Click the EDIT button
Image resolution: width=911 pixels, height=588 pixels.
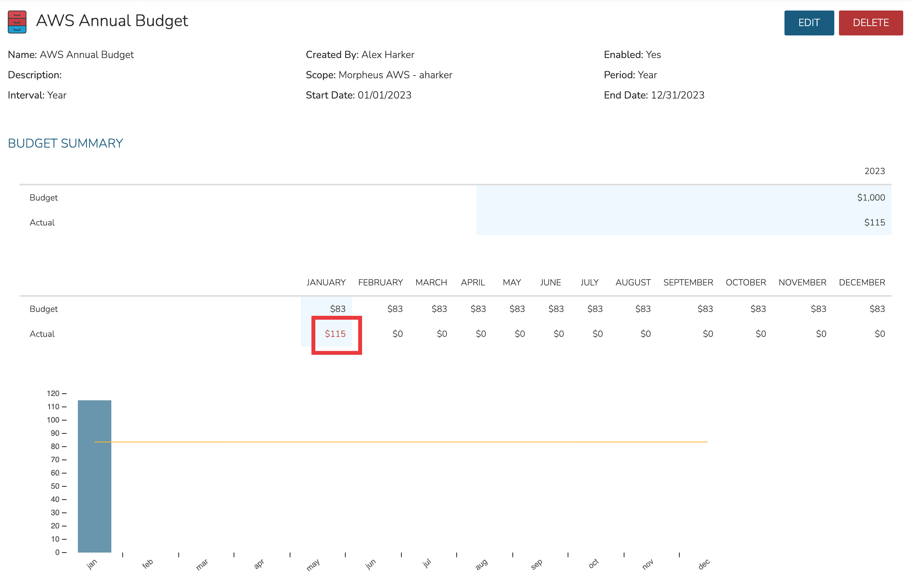pyautogui.click(x=809, y=23)
